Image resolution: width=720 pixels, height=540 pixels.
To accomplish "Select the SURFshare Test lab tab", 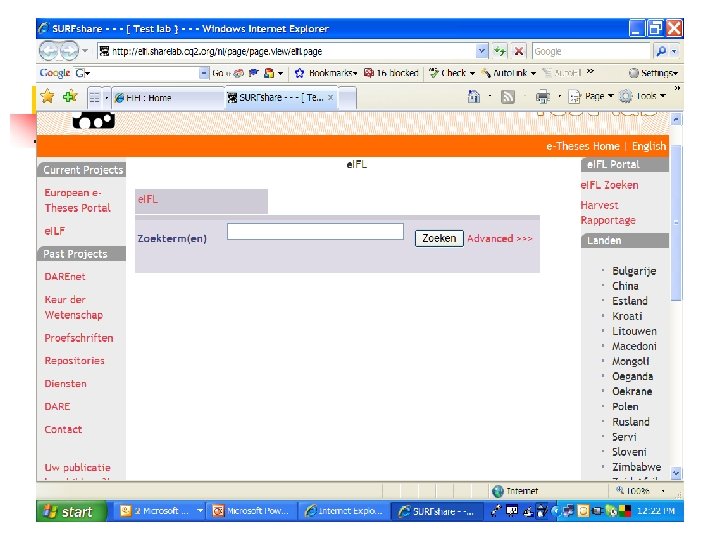I will pyautogui.click(x=281, y=97).
